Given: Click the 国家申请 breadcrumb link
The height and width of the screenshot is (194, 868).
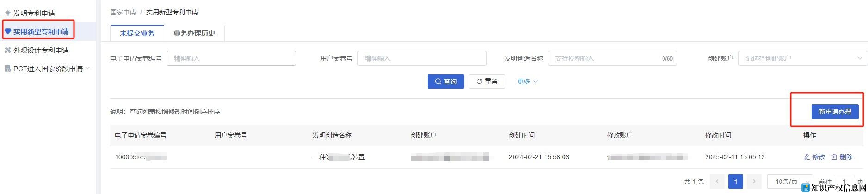Looking at the screenshot, I should pos(123,12).
